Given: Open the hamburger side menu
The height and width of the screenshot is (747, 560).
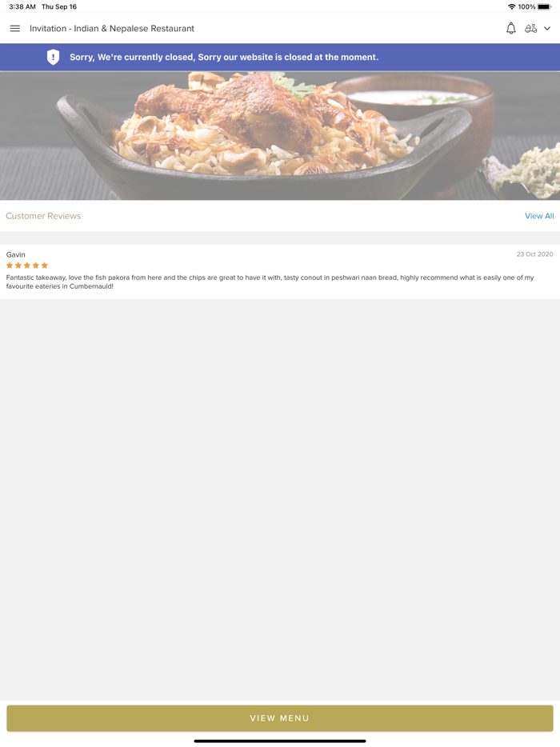Looking at the screenshot, I should 14,29.
